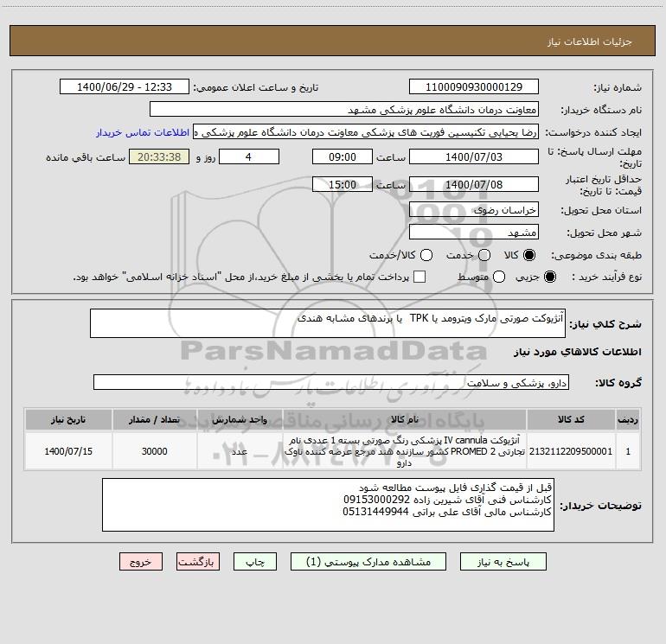Click the IV cannula product name cell
Screen dimensions: 666x644
[x=405, y=451]
